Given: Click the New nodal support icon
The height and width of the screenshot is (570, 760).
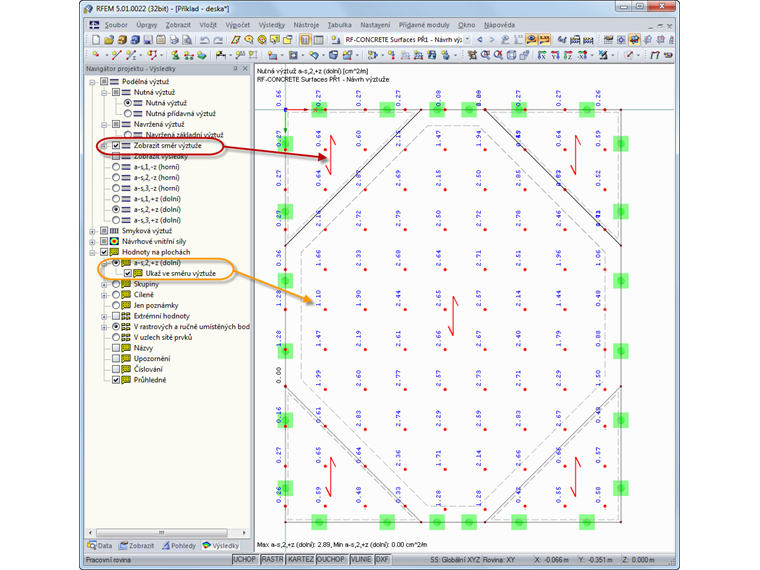Looking at the screenshot, I should click(175, 55).
